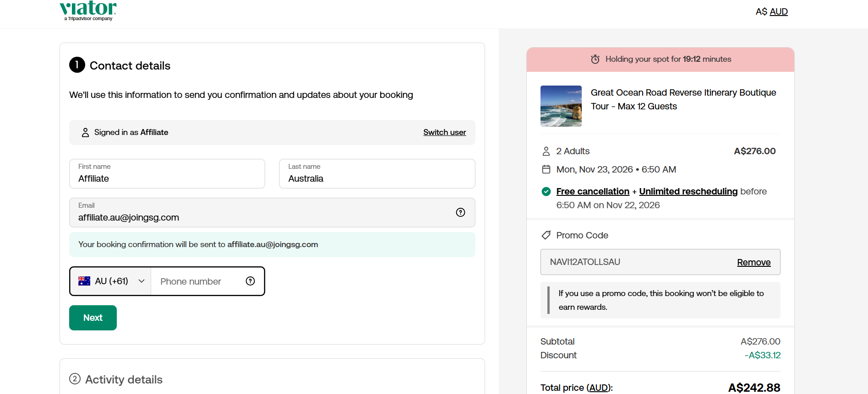Click the Email input field
This screenshot has width=868, height=394.
(x=272, y=212)
